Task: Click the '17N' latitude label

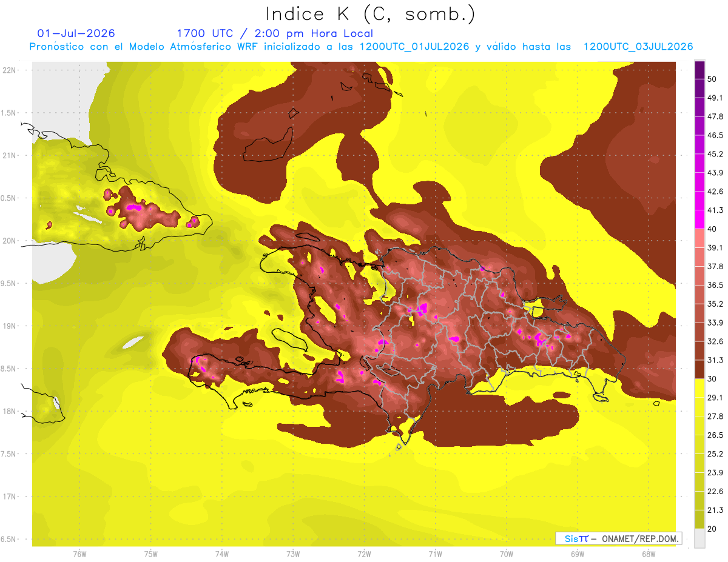Action: point(9,497)
